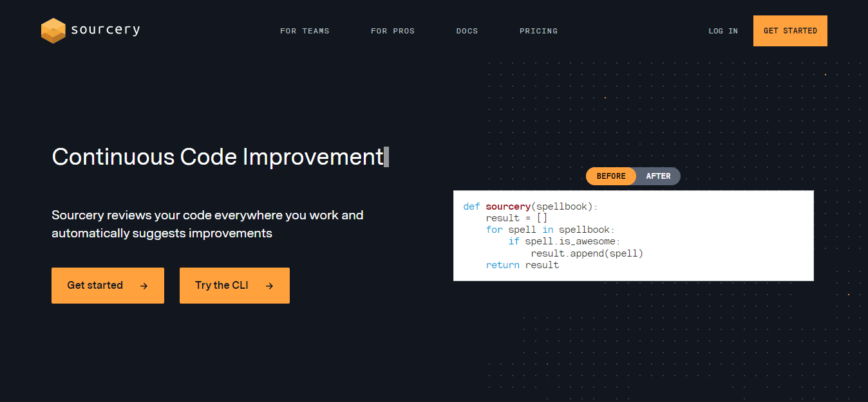Click the arrow icon in Try the CLI
This screenshot has height=402, width=868.
point(269,286)
